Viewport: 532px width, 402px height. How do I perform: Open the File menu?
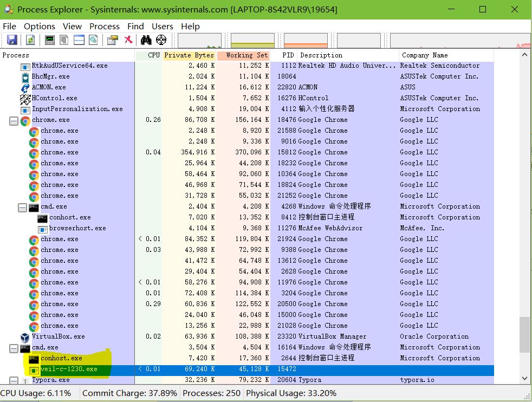pos(10,27)
